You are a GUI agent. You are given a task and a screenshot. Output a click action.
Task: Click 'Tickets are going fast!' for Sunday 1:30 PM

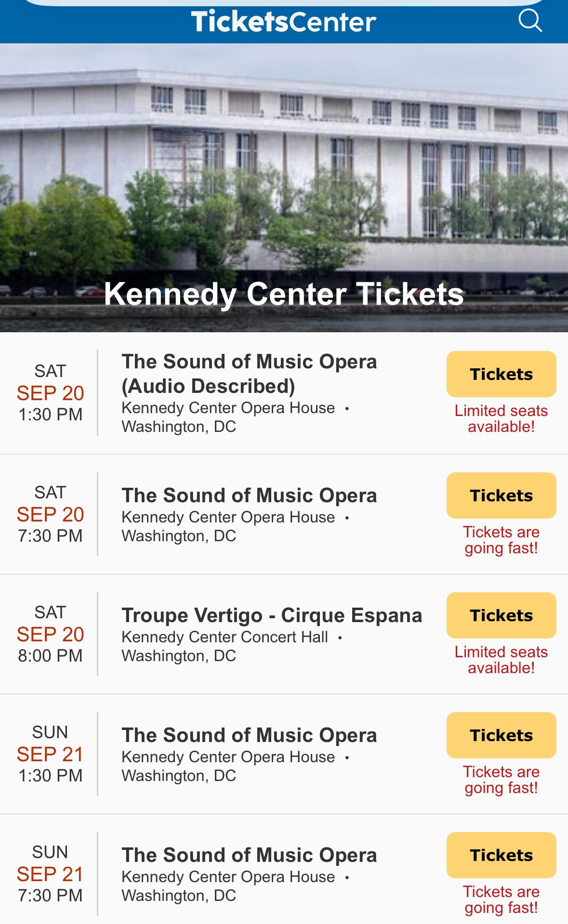point(501,780)
